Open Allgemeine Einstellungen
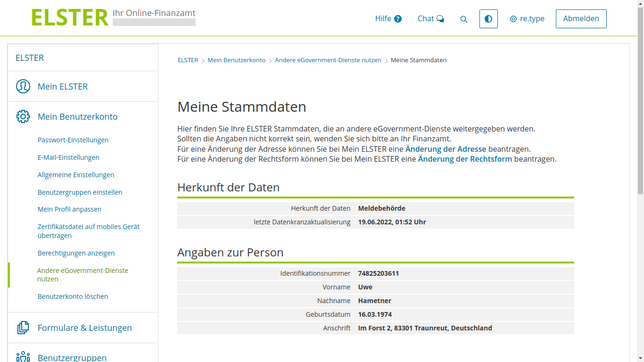The image size is (644, 362). (76, 175)
